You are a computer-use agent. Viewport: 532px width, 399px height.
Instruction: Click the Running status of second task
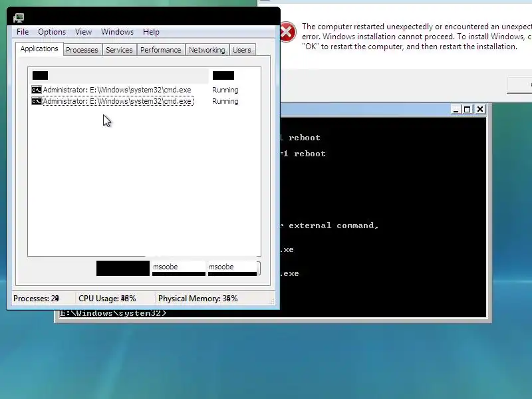(225, 101)
